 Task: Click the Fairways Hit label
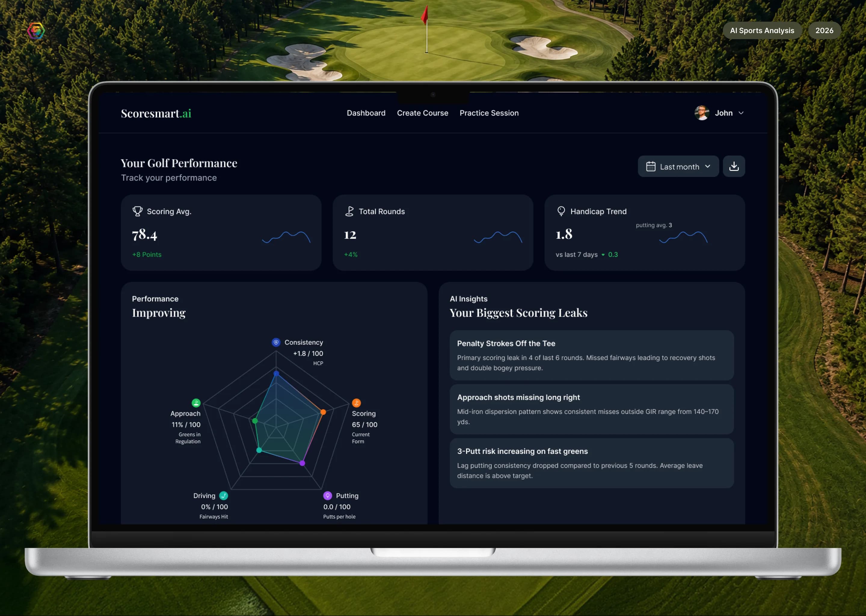pos(213,517)
